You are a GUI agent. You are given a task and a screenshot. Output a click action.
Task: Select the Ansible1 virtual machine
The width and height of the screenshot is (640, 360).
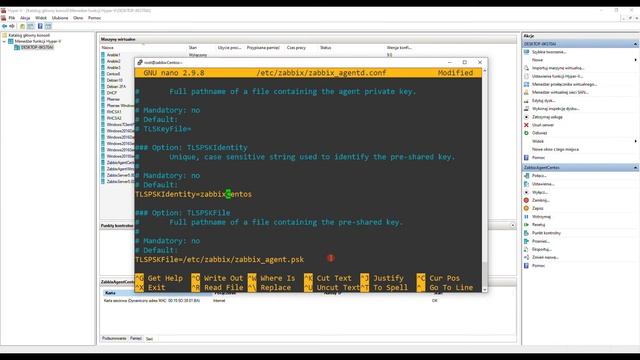pos(113,55)
